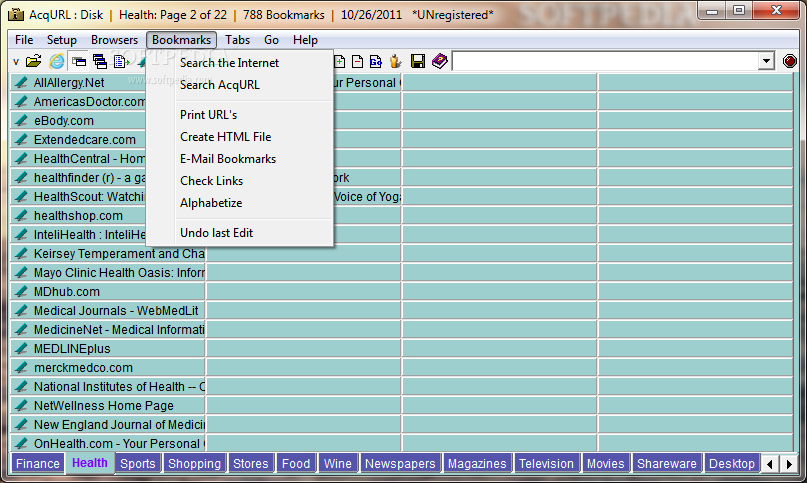The width and height of the screenshot is (807, 483).
Task: Close the open Bookmarks menu
Action: [181, 40]
